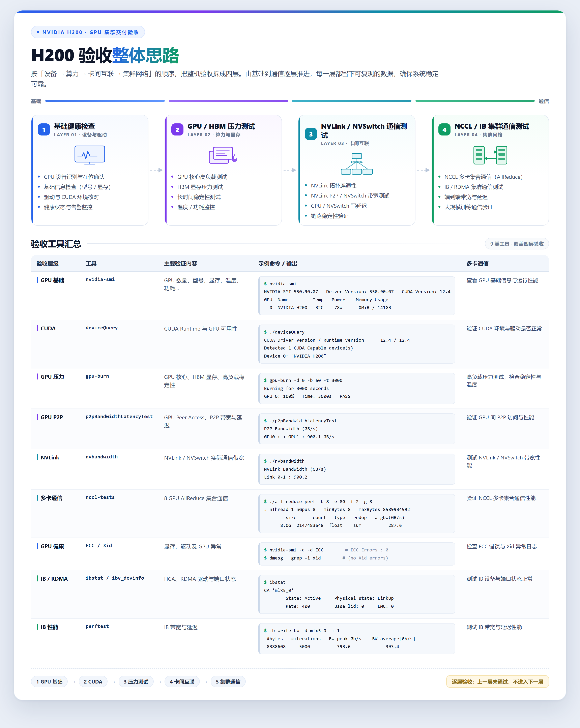Image resolution: width=580 pixels, height=728 pixels.
Task: Click the 示例命令 / 输出 column header
Action: click(278, 263)
